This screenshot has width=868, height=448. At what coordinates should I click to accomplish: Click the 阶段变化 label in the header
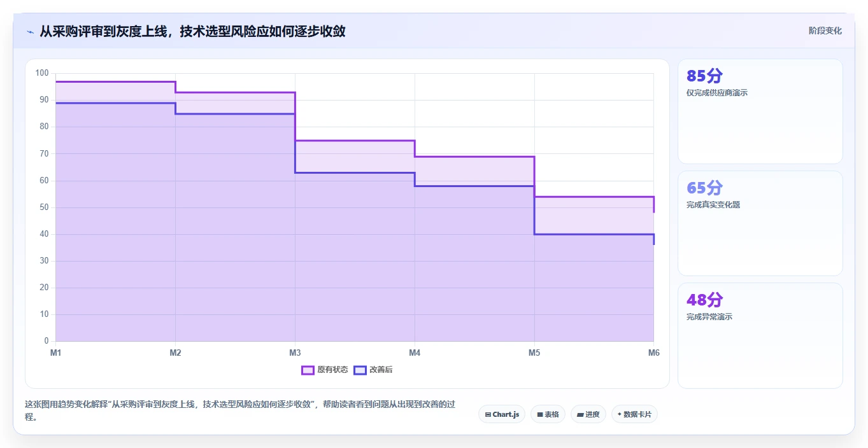(825, 31)
